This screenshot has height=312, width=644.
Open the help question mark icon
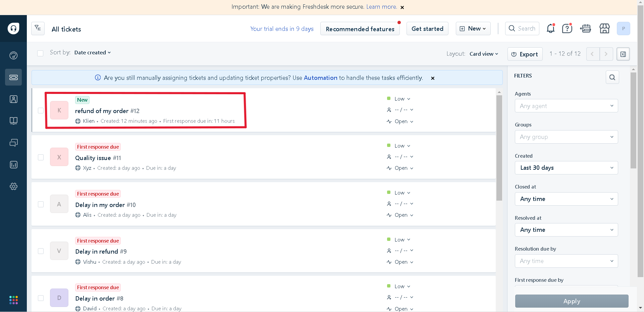point(567,29)
